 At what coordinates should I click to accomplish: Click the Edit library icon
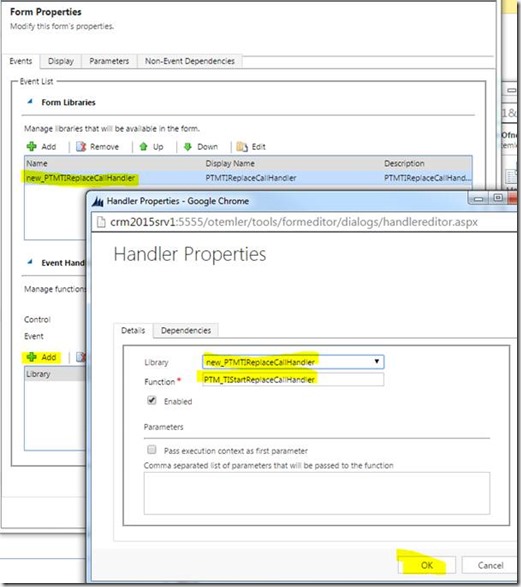242,147
